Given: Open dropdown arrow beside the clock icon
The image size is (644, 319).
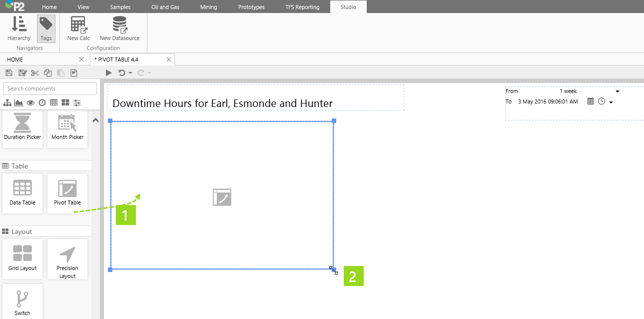Looking at the screenshot, I should pos(611,102).
